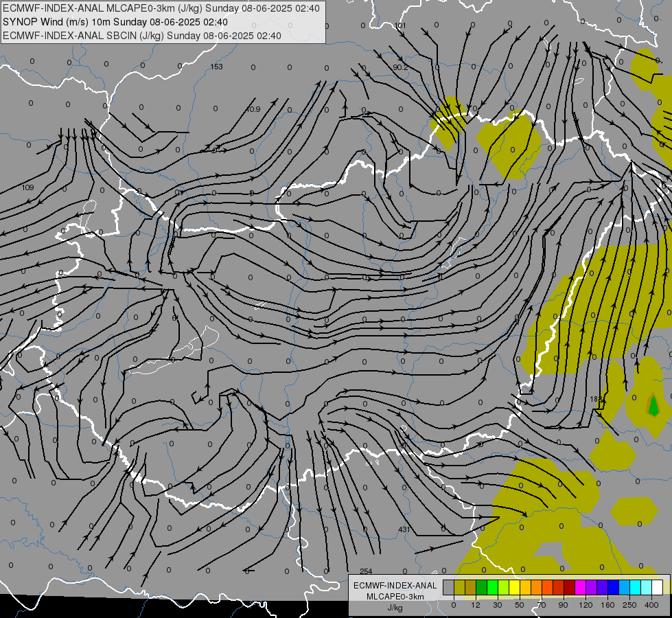Screen dimensions: 672x618
Task: Choose the white swatch ending the color scale
Action: pyautogui.click(x=658, y=587)
